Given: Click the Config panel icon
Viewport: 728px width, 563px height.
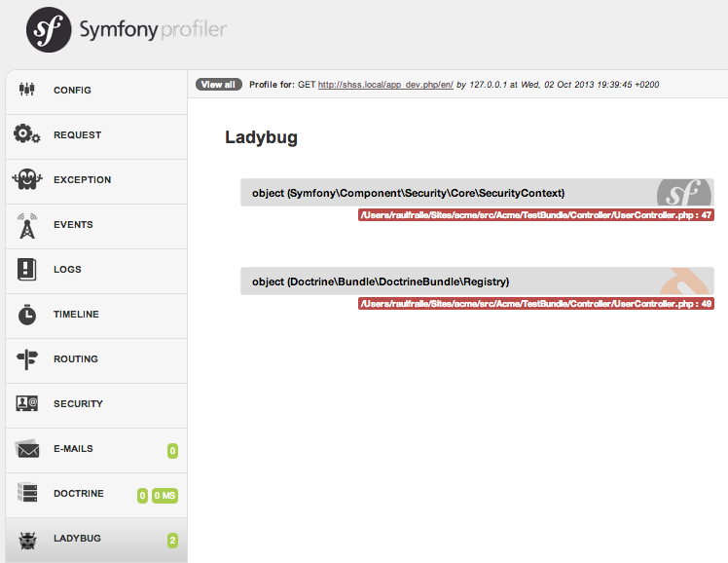Looking at the screenshot, I should pyautogui.click(x=27, y=89).
